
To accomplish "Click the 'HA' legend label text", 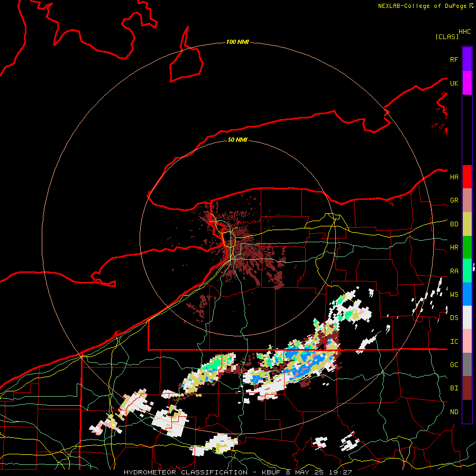I will pyautogui.click(x=454, y=177).
